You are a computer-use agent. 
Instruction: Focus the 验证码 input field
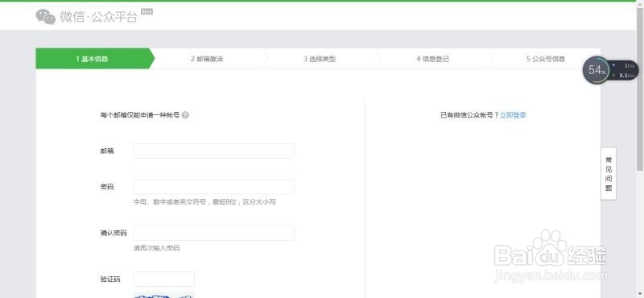coord(163,279)
